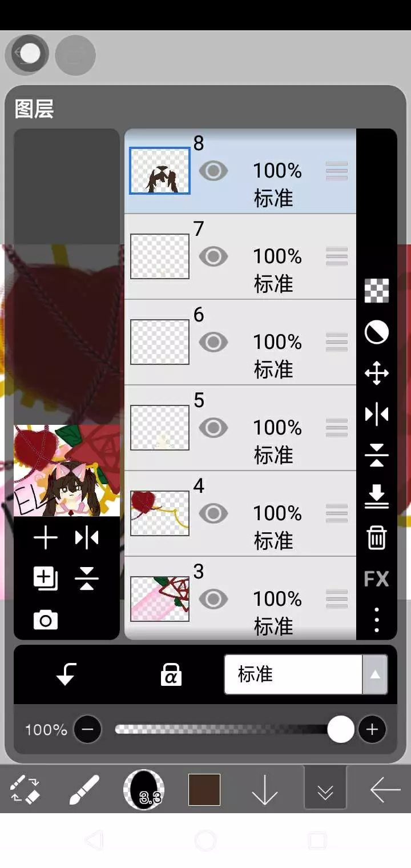
Task: Collapse panel with double chevron down button
Action: [x=325, y=788]
